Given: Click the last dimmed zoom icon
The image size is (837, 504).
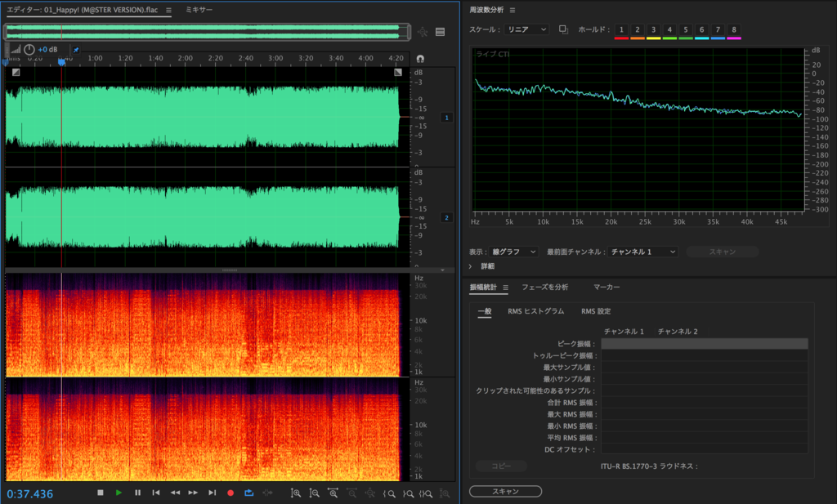Looking at the screenshot, I should tap(445, 494).
